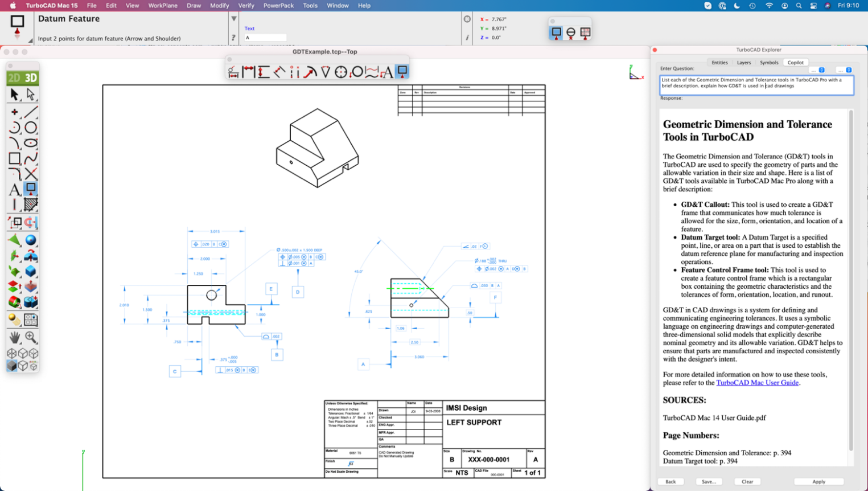This screenshot has width=868, height=491.
Task: Open the Modify menu
Action: pos(219,6)
